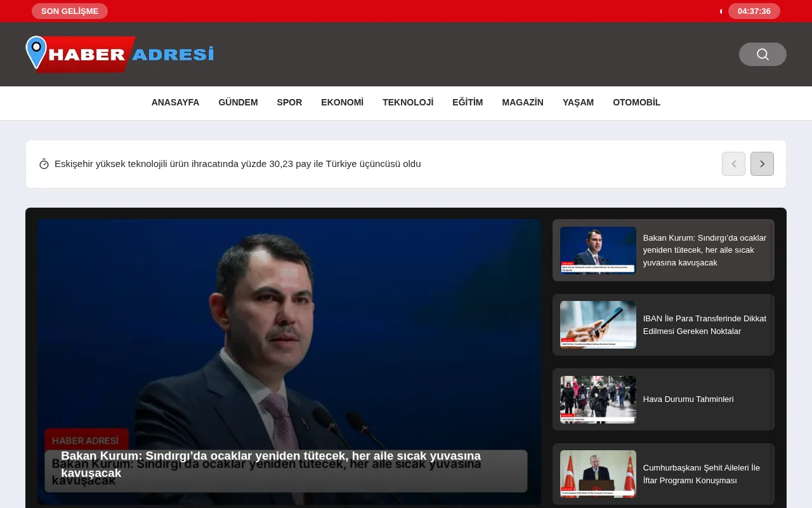Open the Hava Durumu Tahminleri article
The height and width of the screenshot is (508, 812).
tap(688, 399)
